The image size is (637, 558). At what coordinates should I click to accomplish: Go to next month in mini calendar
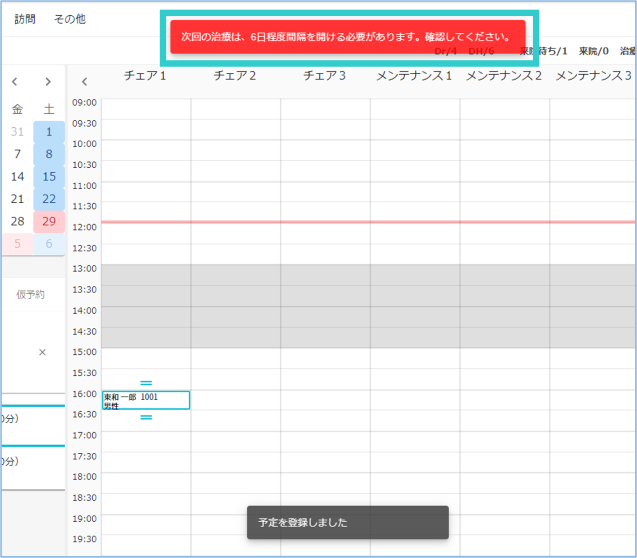[48, 81]
